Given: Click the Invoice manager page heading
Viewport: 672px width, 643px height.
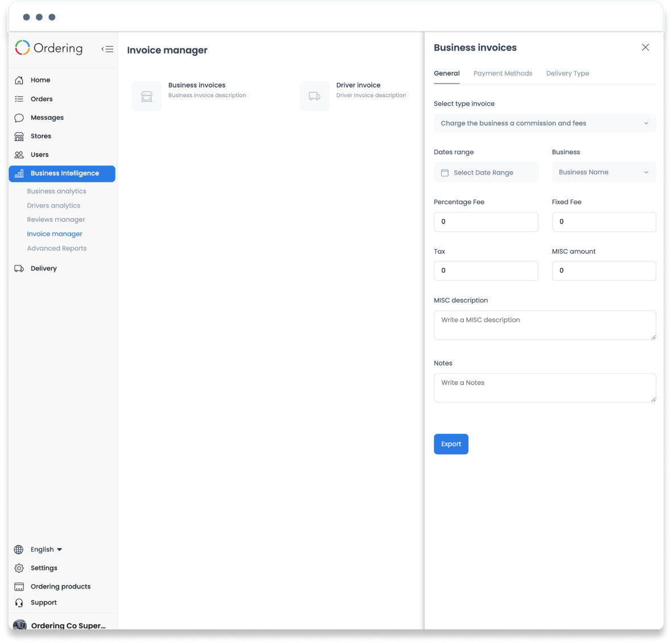Looking at the screenshot, I should point(167,50).
